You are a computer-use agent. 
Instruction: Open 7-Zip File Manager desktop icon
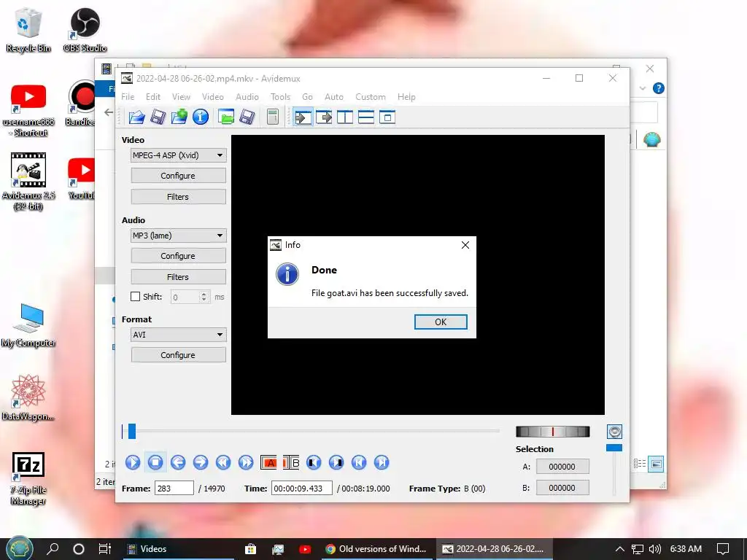click(x=28, y=478)
